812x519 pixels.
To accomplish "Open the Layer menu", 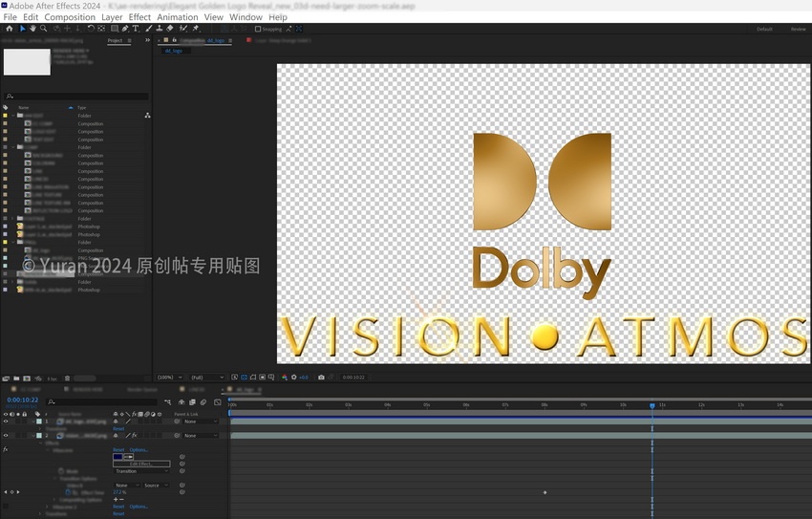I will pos(112,17).
